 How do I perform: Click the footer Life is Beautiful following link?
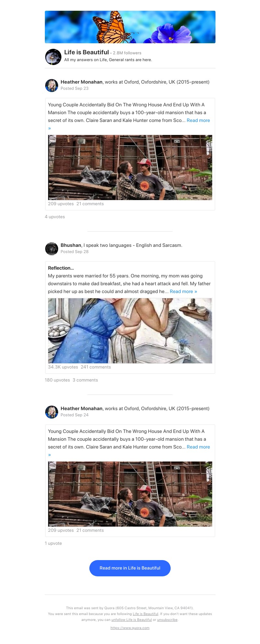click(145, 614)
